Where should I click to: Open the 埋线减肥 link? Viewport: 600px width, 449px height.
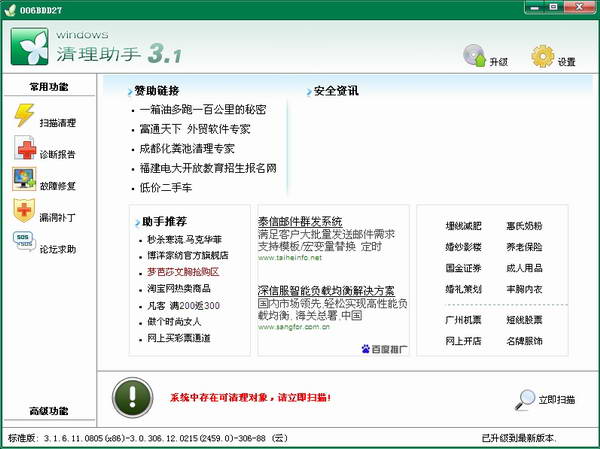tap(463, 226)
